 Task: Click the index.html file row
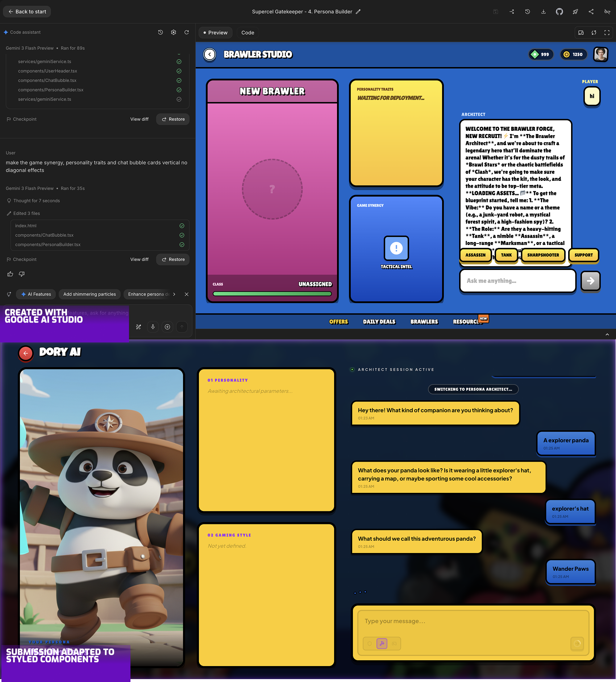pyautogui.click(x=100, y=226)
